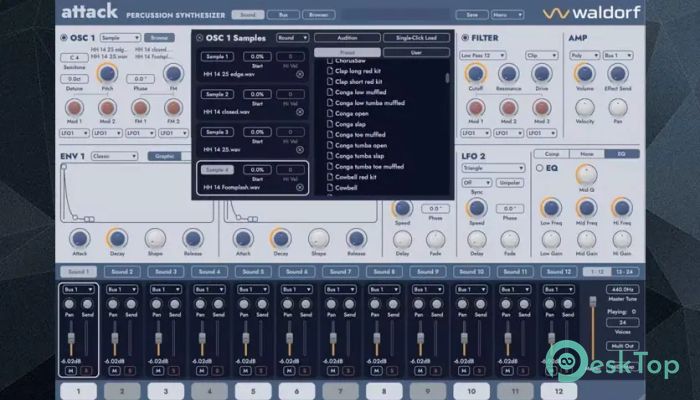Click the first channel volume fader
The width and height of the screenshot is (700, 400).
71,338
